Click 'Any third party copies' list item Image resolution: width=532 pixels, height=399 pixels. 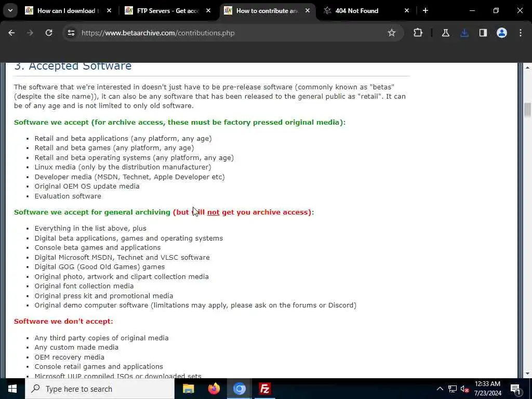[101, 338]
